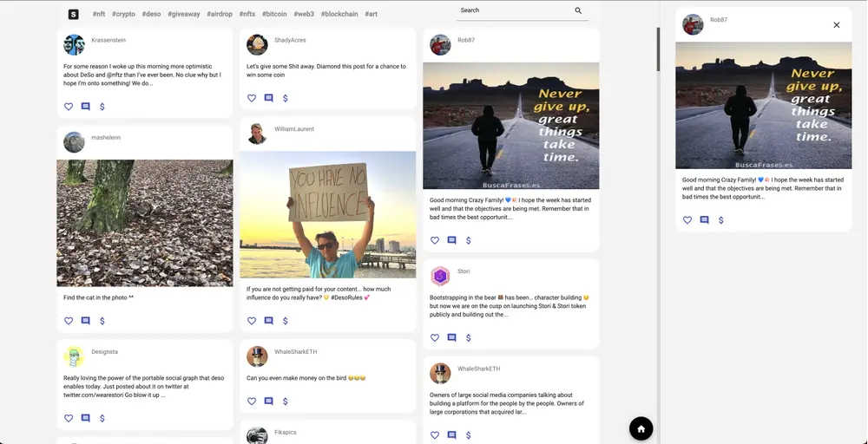
Task: Click the WilliamLaurent username
Action: [x=294, y=129]
